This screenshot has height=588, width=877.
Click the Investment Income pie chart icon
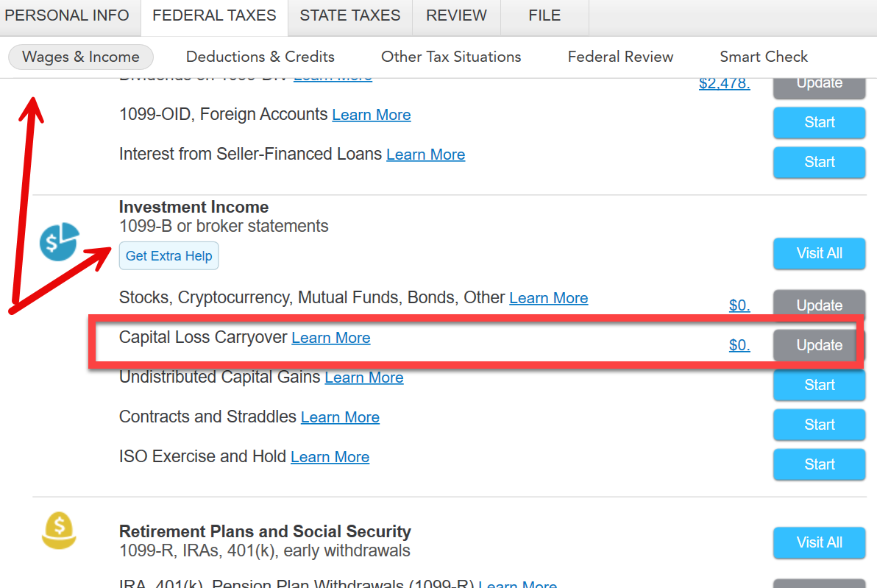(59, 241)
